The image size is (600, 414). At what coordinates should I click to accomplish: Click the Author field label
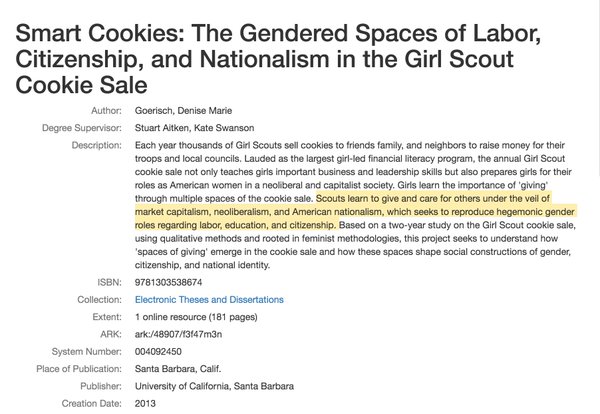click(x=106, y=111)
